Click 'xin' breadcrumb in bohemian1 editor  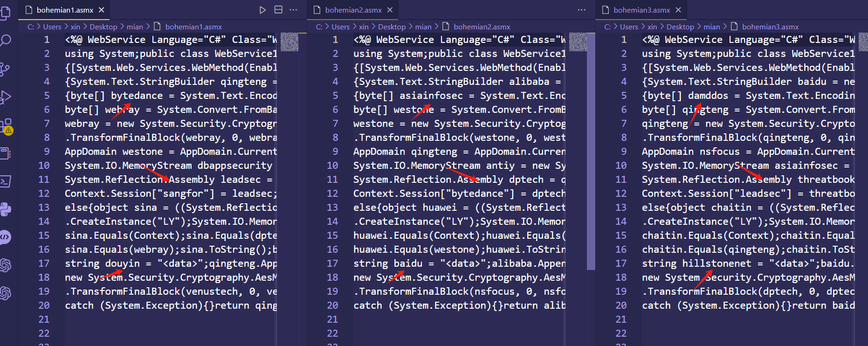click(x=76, y=27)
